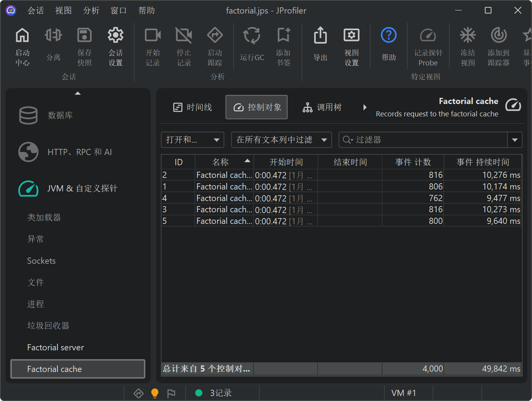Open Session Settings gear icon
The width and height of the screenshot is (532, 401).
(115, 36)
